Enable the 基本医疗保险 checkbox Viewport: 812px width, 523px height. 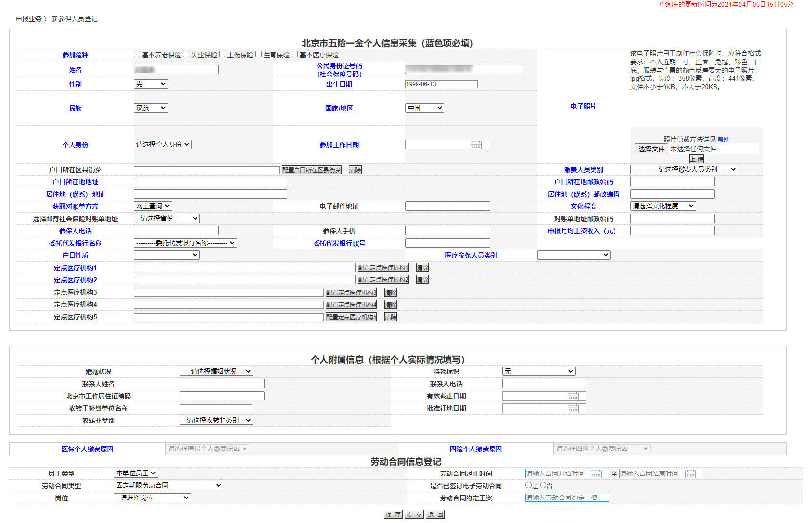click(295, 54)
